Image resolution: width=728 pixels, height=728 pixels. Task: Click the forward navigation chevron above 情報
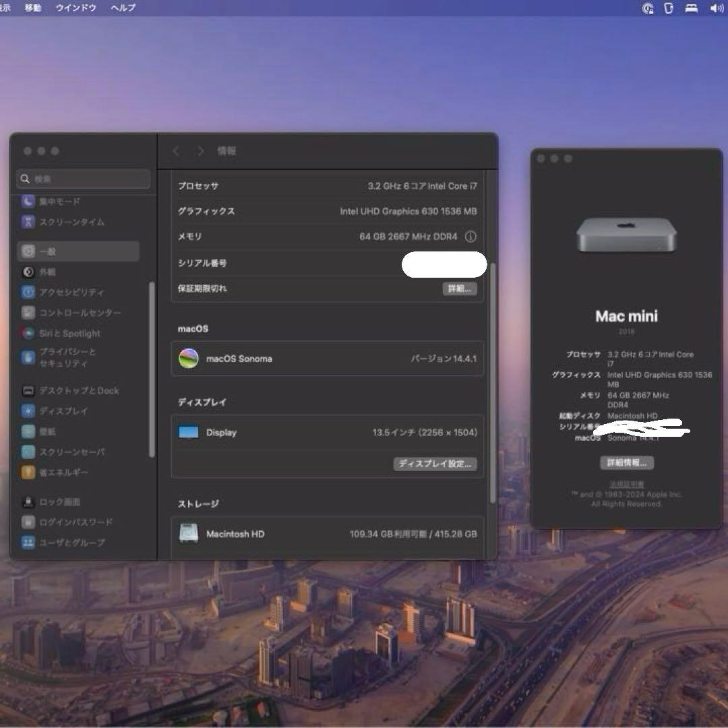pos(200,151)
